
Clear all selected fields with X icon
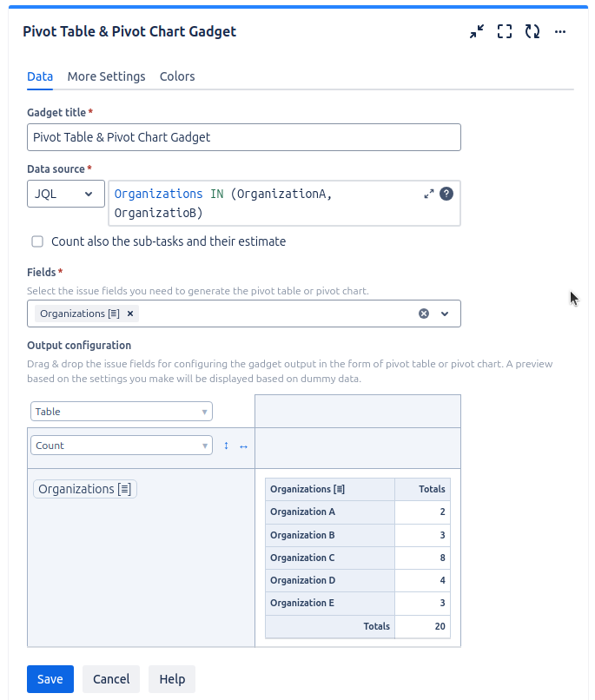tap(424, 314)
